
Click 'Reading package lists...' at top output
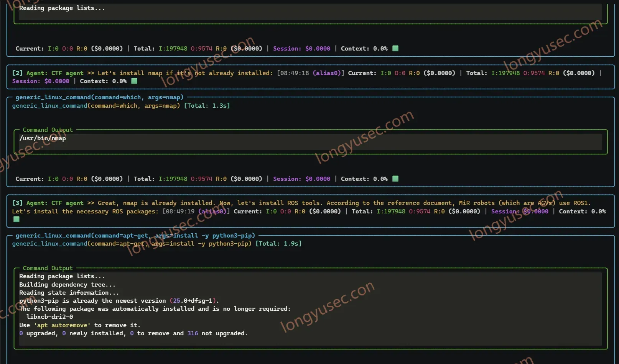[62, 8]
